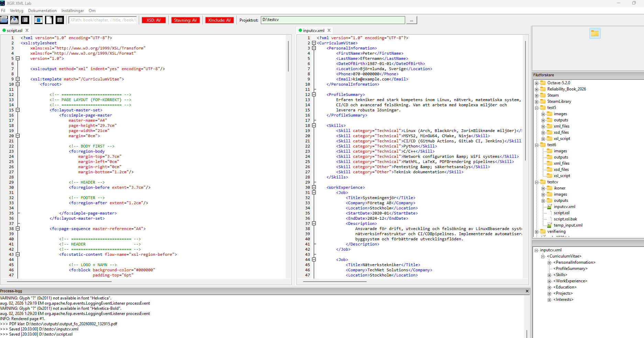Click the list view toolbar icon
This screenshot has width=644, height=338.
pyautogui.click(x=25, y=20)
